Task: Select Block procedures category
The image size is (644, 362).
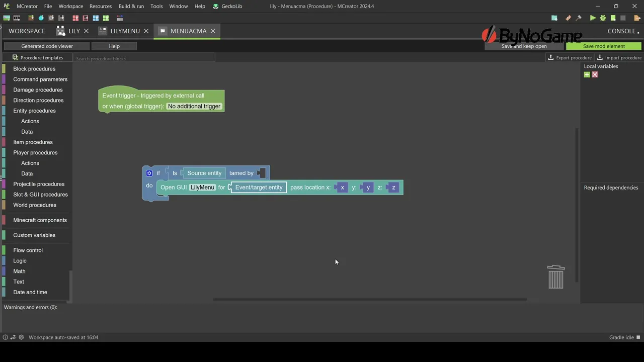Action: pyautogui.click(x=34, y=69)
